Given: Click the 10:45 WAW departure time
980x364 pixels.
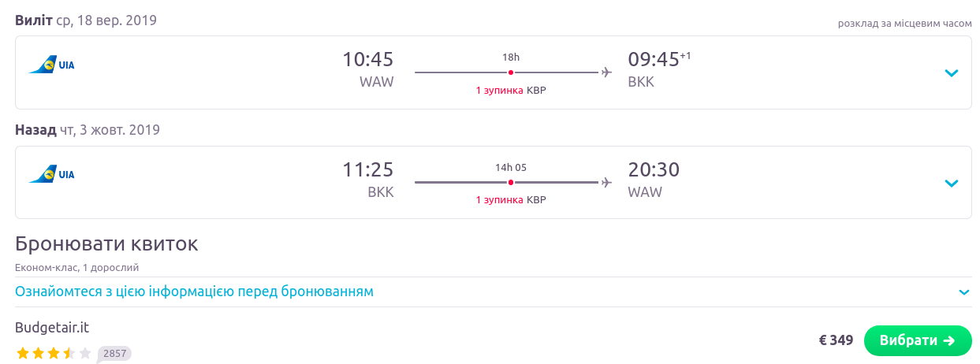Looking at the screenshot, I should click(x=367, y=60).
